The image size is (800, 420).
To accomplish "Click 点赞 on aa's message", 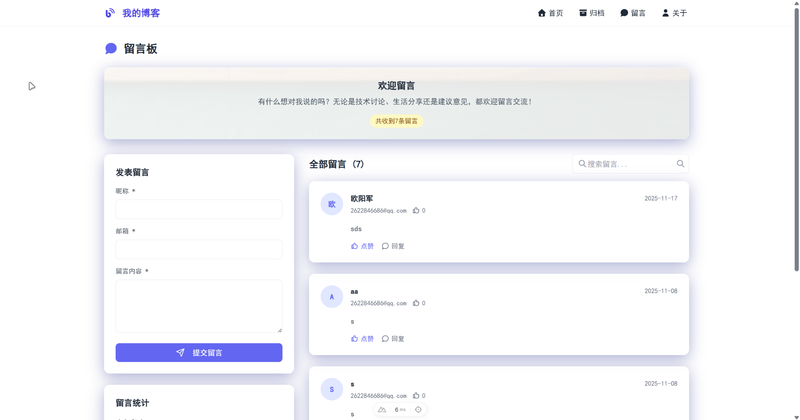I will coord(362,339).
